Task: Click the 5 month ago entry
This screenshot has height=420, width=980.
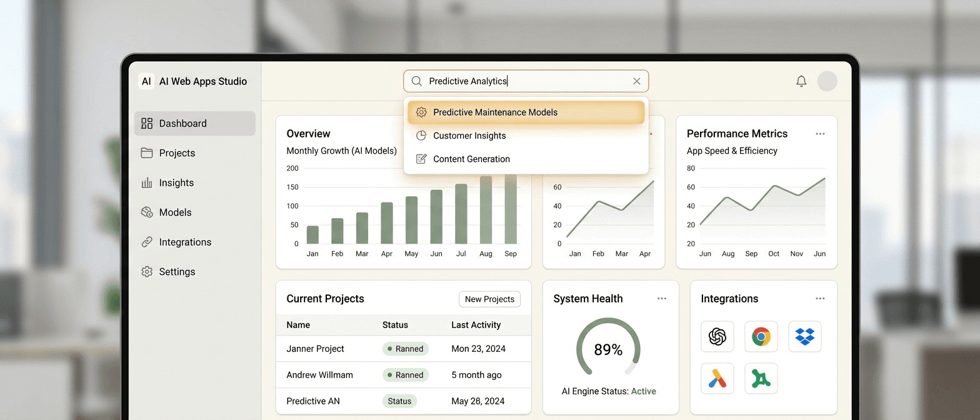Action: point(476,375)
